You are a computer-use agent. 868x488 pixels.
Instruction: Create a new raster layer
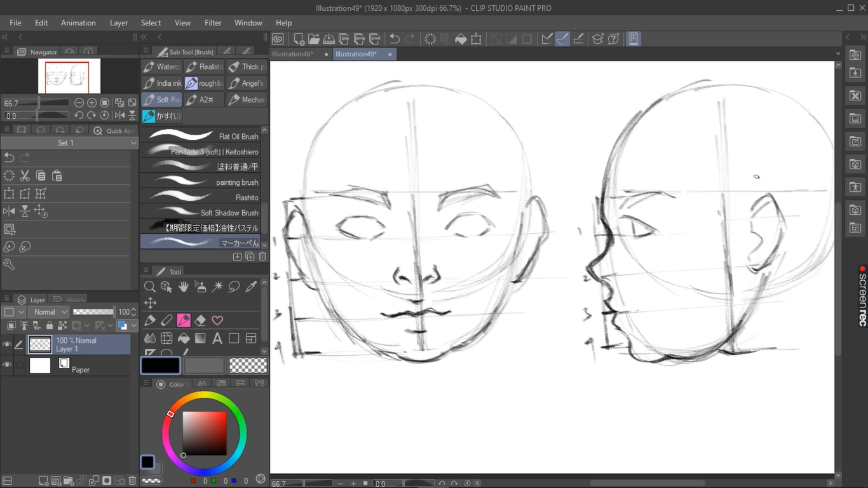point(43,481)
